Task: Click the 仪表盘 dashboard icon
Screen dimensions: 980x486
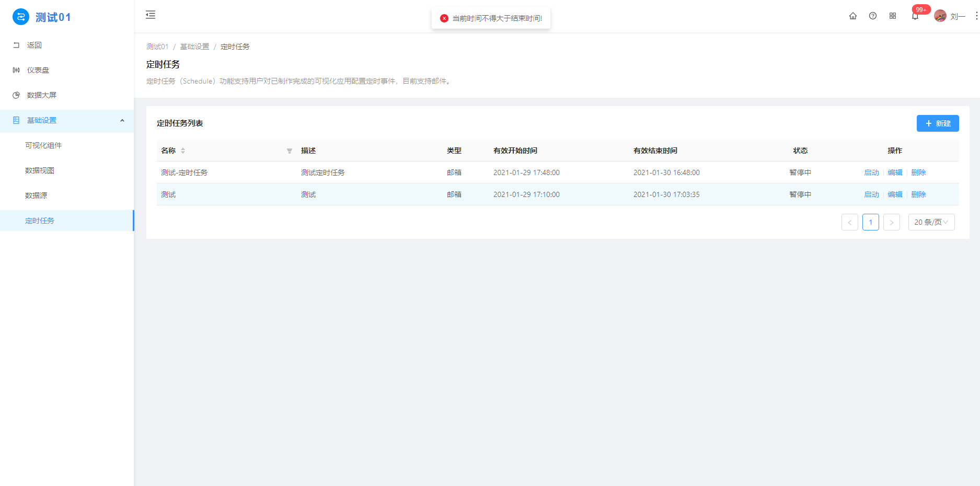Action: pos(16,70)
